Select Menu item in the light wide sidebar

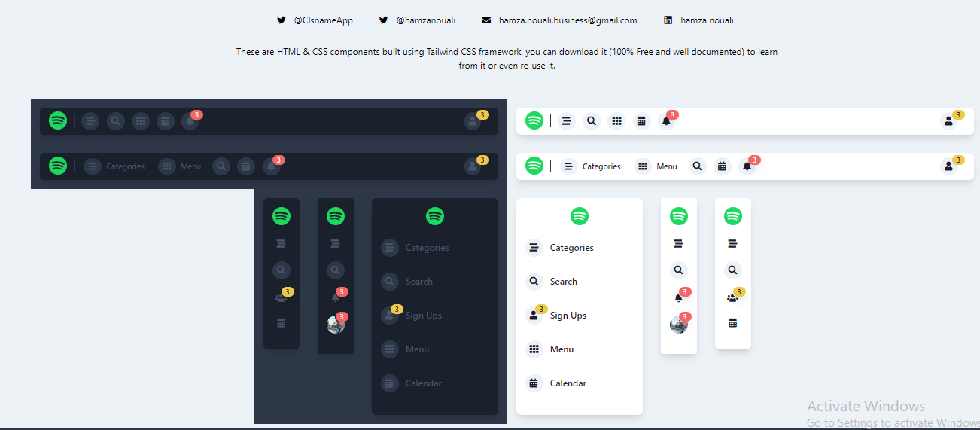[x=549, y=349]
